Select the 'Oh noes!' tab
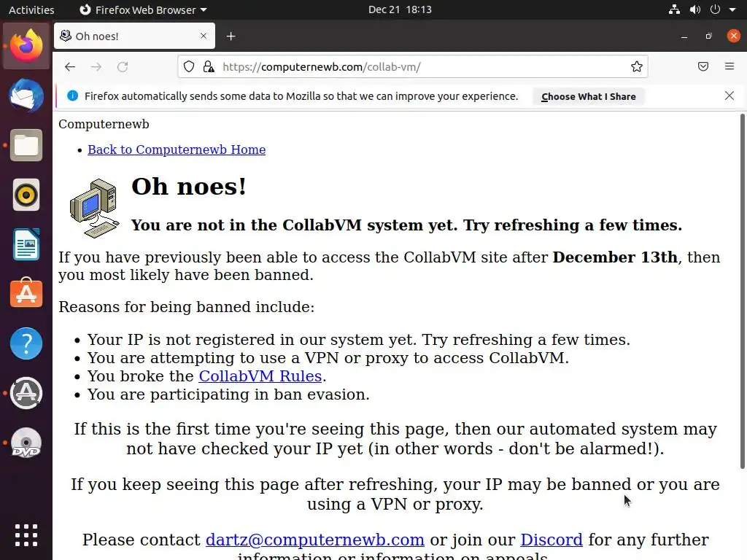 coord(134,36)
